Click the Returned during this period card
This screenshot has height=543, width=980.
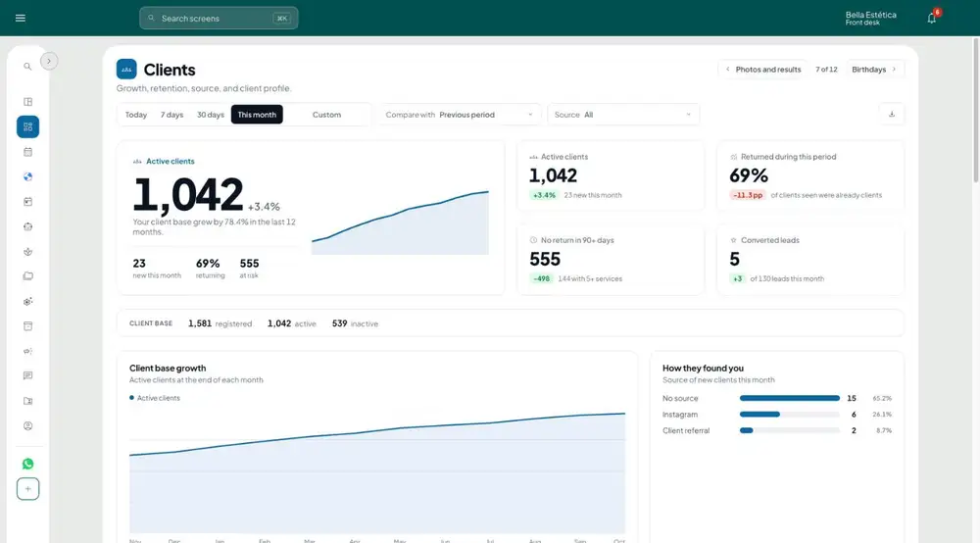point(810,175)
